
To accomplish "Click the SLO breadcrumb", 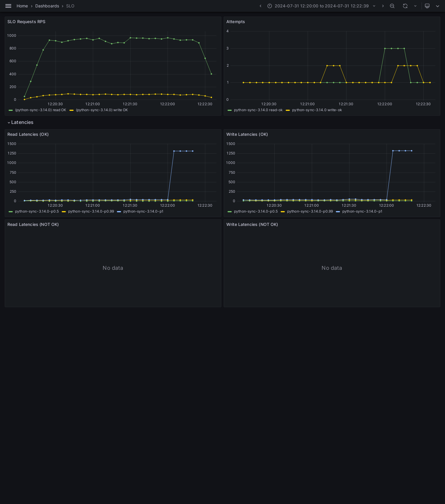I will [x=70, y=6].
